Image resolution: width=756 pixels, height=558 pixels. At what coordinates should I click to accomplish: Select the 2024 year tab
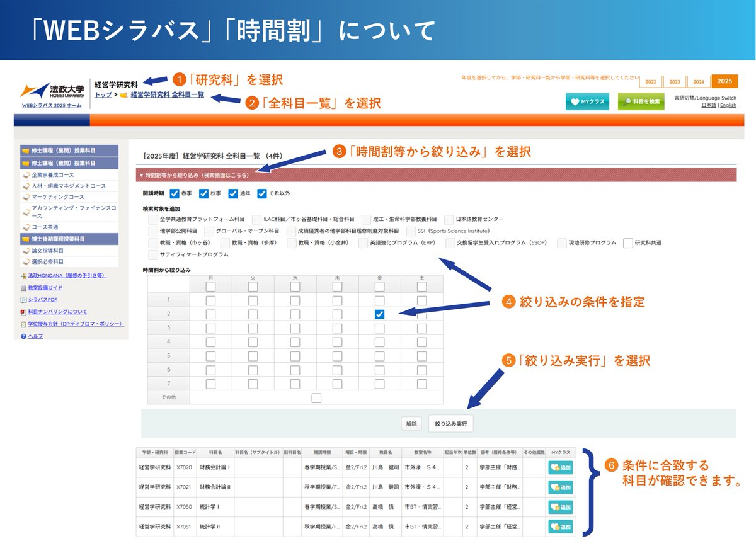click(699, 81)
